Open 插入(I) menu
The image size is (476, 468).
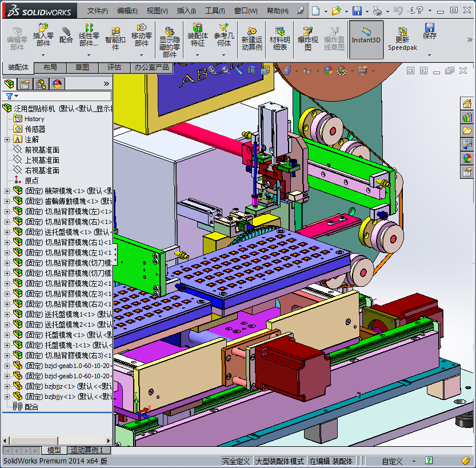tap(186, 11)
